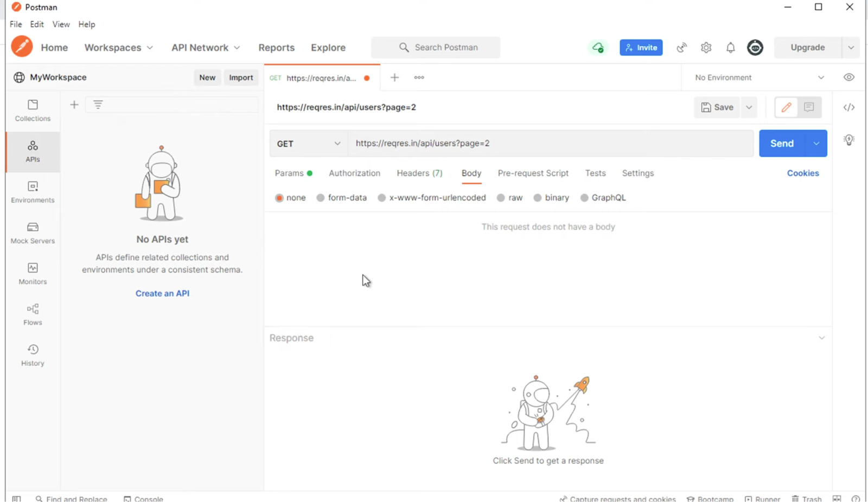Open the Upgrade dropdown arrow
Viewport: 868px width, 502px height.
(x=851, y=48)
